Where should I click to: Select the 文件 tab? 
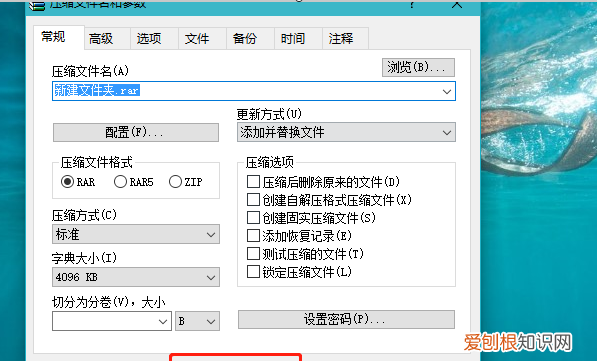tap(203, 38)
